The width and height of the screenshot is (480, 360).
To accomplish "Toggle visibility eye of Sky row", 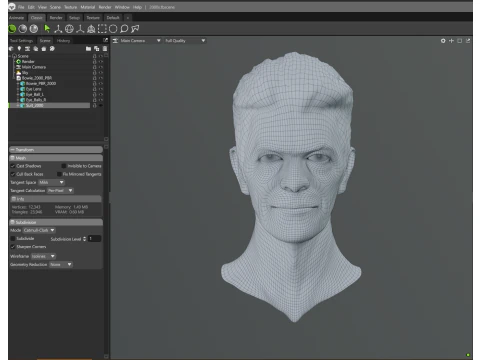I will point(101,73).
